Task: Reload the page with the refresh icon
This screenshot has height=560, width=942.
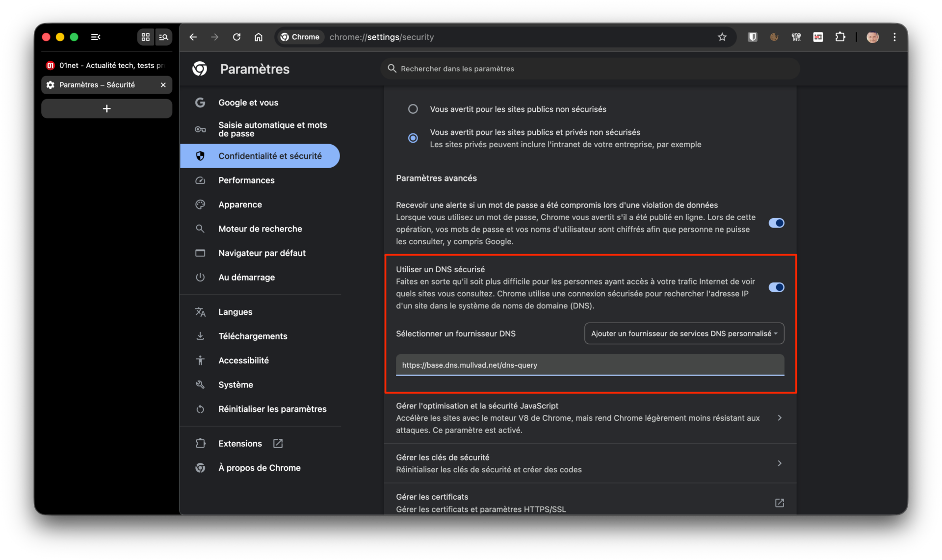Action: (236, 37)
